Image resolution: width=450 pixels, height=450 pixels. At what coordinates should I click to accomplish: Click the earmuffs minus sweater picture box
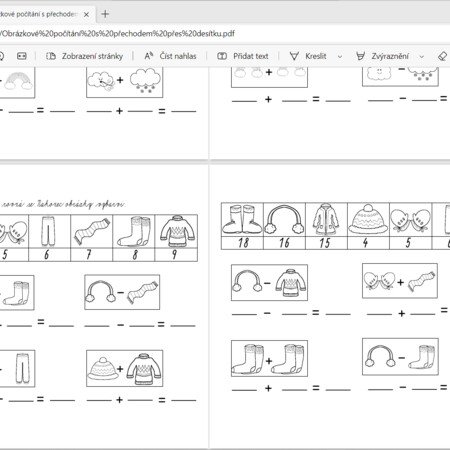269,282
